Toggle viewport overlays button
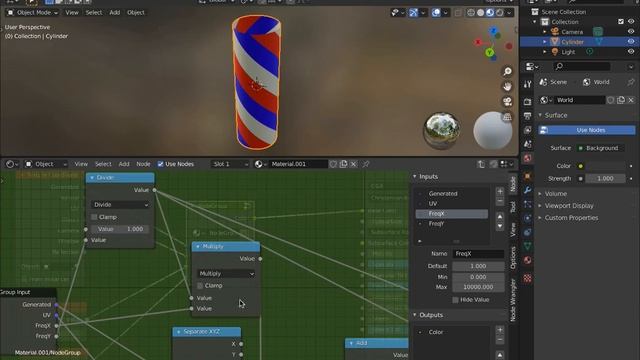Image resolution: width=640 pixels, height=360 pixels. (x=436, y=13)
